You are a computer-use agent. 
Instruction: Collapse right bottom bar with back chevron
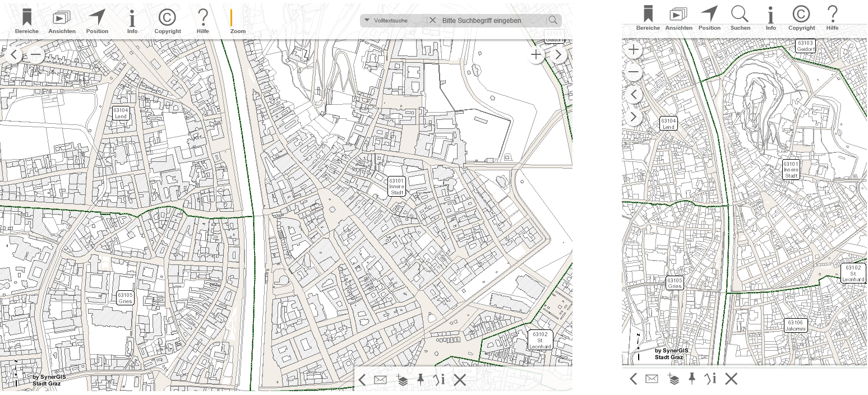pyautogui.click(x=634, y=379)
